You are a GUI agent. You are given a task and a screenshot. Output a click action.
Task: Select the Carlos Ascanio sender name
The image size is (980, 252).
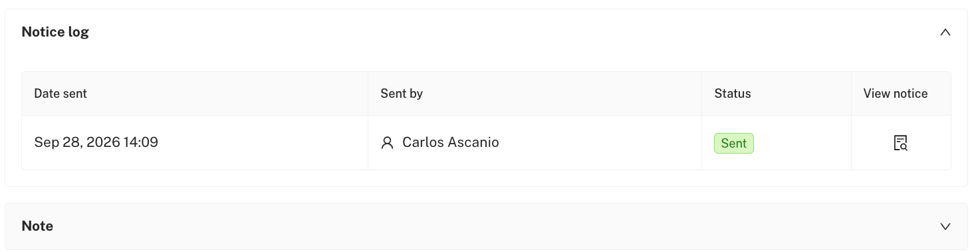451,142
